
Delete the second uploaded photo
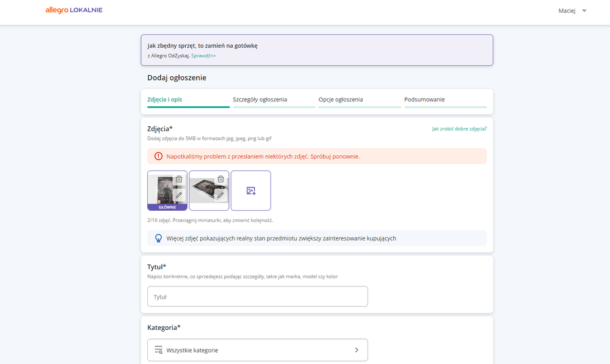220,179
